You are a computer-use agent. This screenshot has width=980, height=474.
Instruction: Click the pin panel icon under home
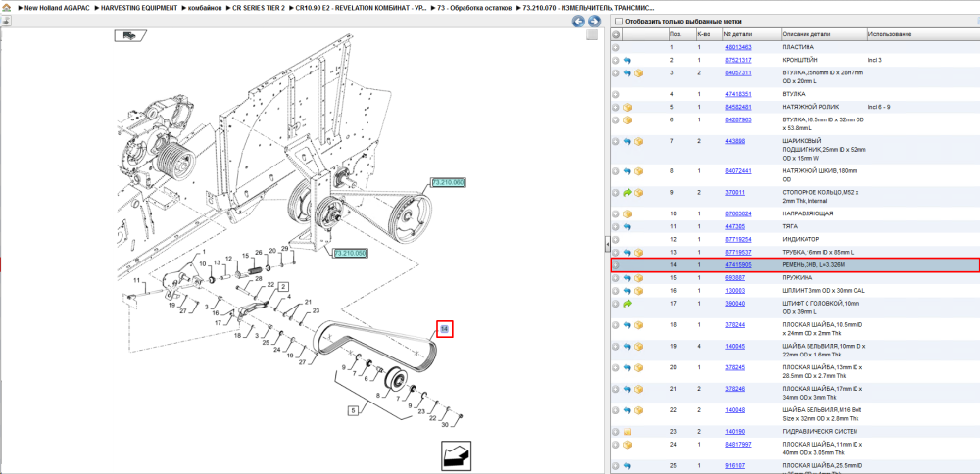coord(6,21)
